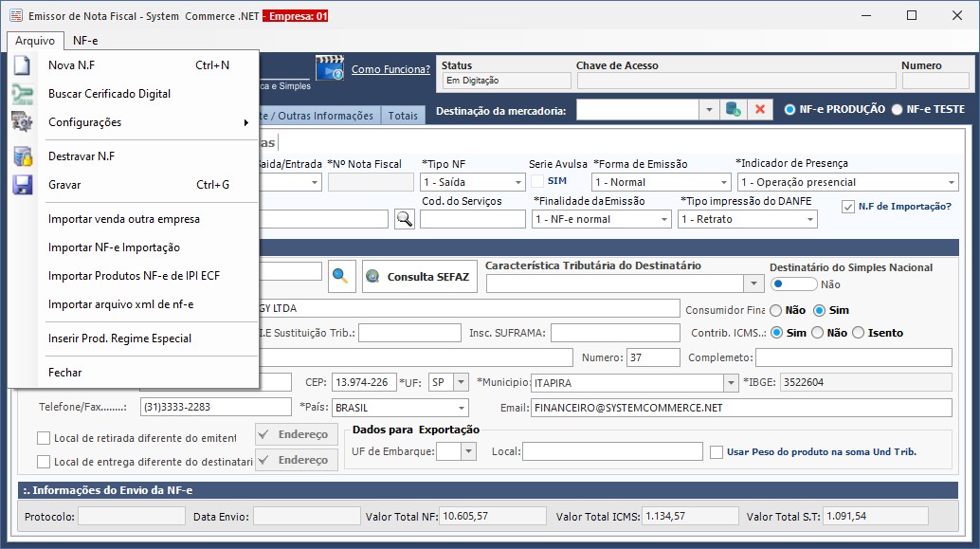
Task: Choose Importar arquivo xml de nf-e
Action: coord(120,304)
